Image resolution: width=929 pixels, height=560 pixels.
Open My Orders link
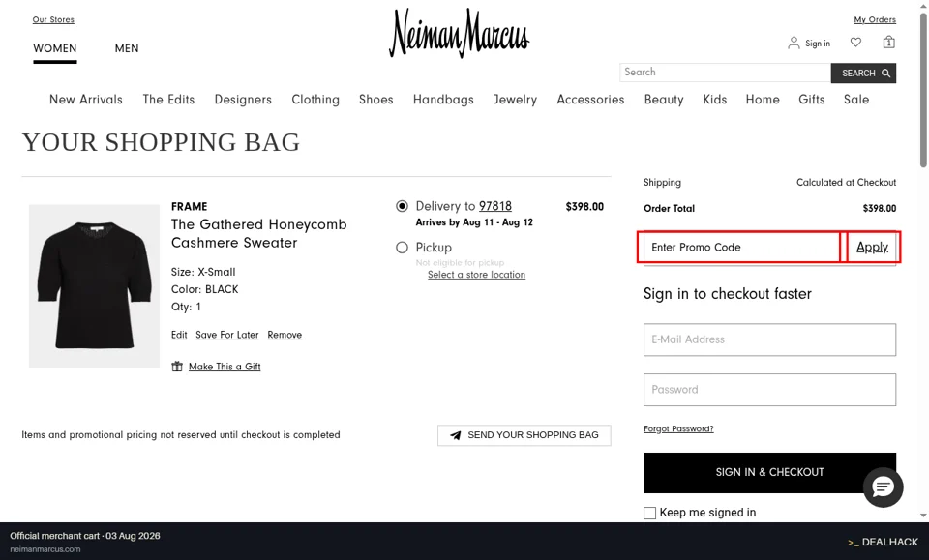875,19
